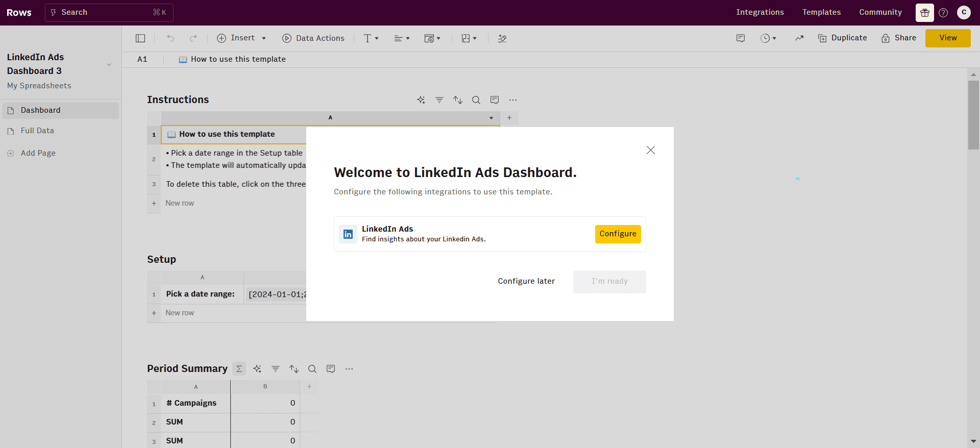Open column A dropdown in Instructions table

(491, 118)
